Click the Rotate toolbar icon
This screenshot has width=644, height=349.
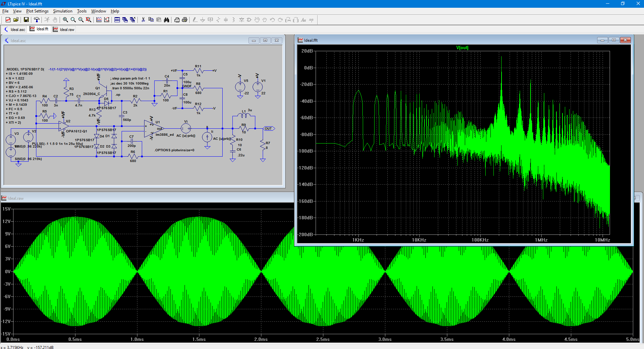288,20
